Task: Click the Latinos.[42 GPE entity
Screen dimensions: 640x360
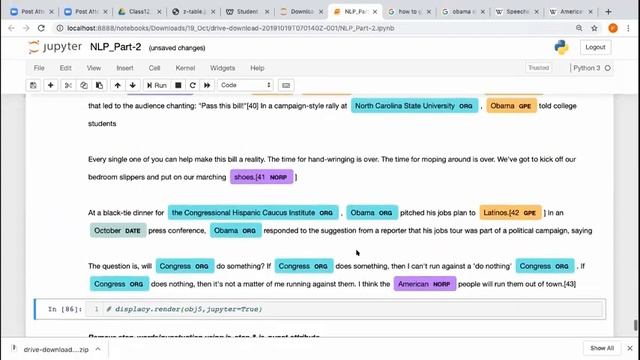Action: pos(510,213)
